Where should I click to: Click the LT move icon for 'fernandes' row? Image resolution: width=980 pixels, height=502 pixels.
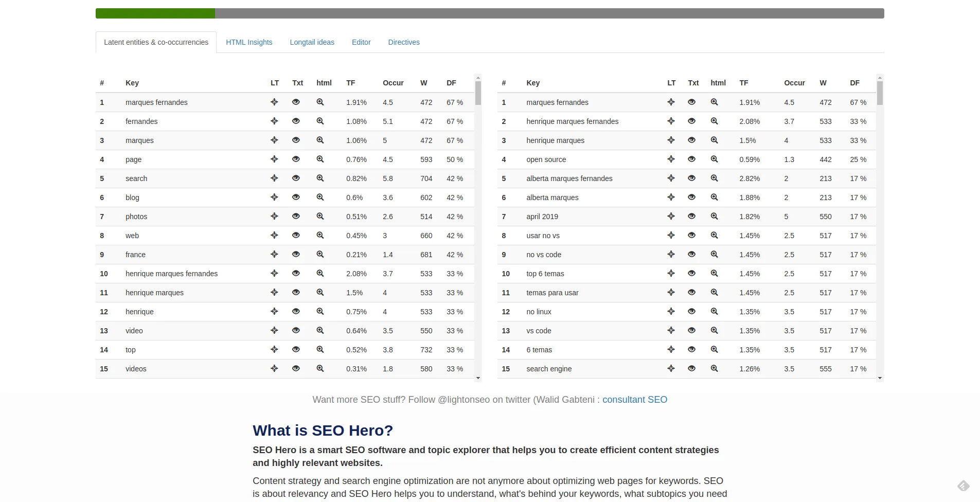(x=274, y=121)
